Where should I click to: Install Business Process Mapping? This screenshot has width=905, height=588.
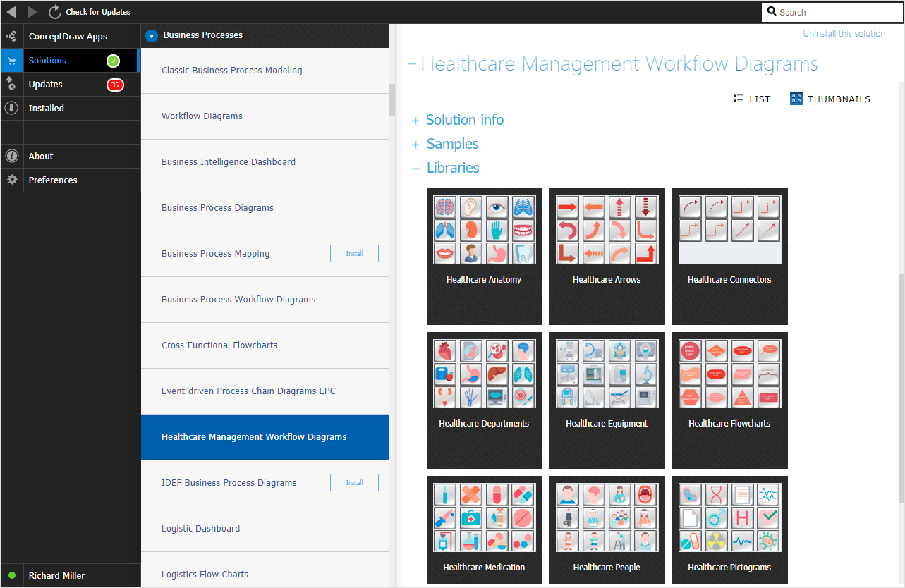354,254
